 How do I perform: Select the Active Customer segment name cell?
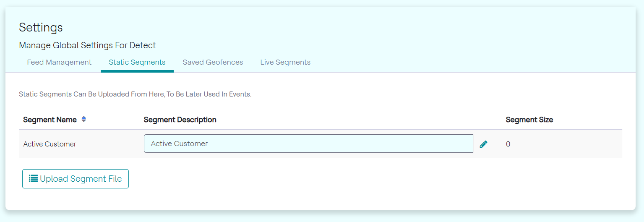(x=50, y=144)
